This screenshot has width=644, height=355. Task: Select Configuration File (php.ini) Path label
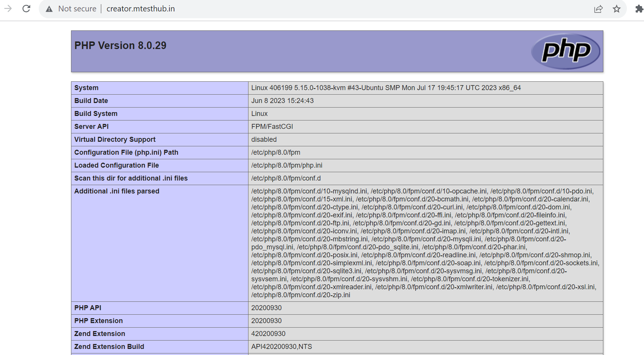127,152
